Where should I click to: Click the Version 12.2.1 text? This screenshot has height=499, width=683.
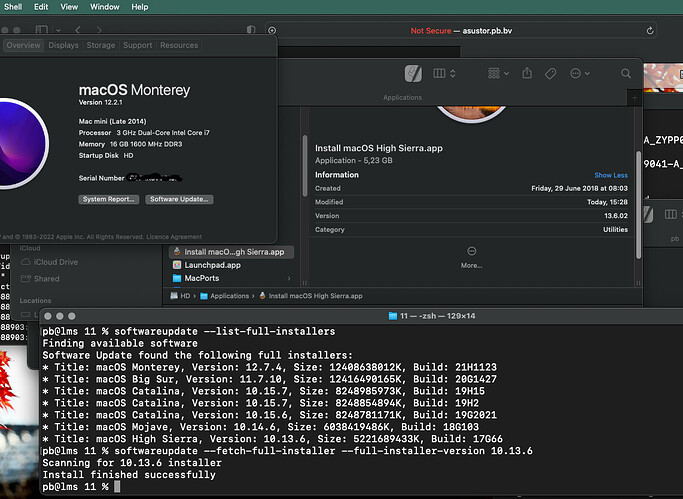tap(101, 102)
